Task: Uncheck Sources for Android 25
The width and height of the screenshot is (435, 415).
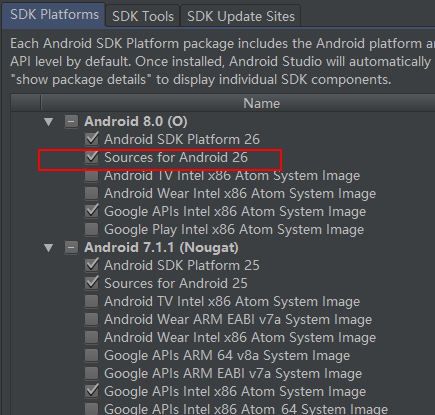Action: [x=91, y=283]
